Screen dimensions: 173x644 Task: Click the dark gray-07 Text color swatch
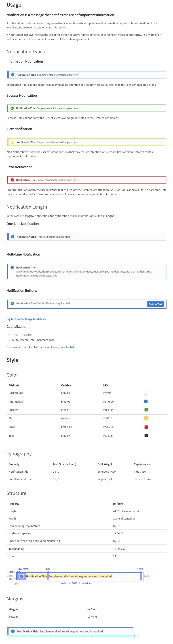click(x=146, y=435)
